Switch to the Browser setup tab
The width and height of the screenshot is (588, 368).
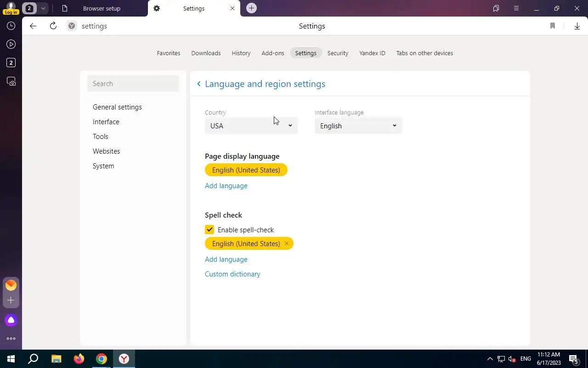[102, 8]
